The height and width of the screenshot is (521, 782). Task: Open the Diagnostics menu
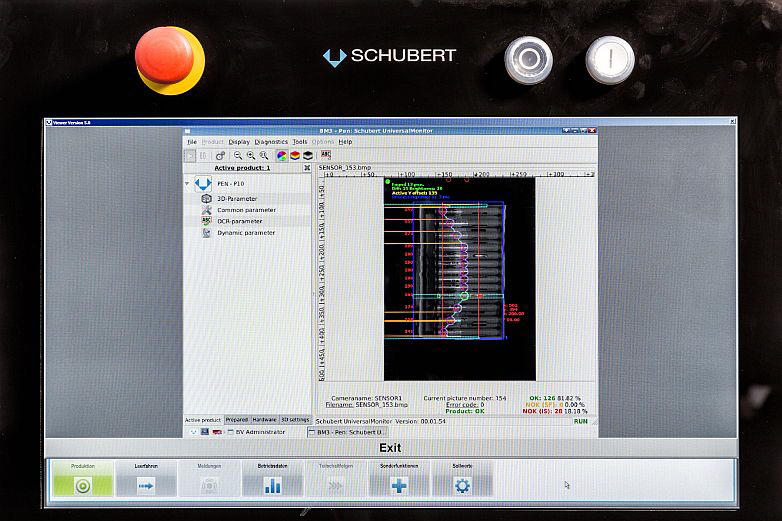pos(271,142)
